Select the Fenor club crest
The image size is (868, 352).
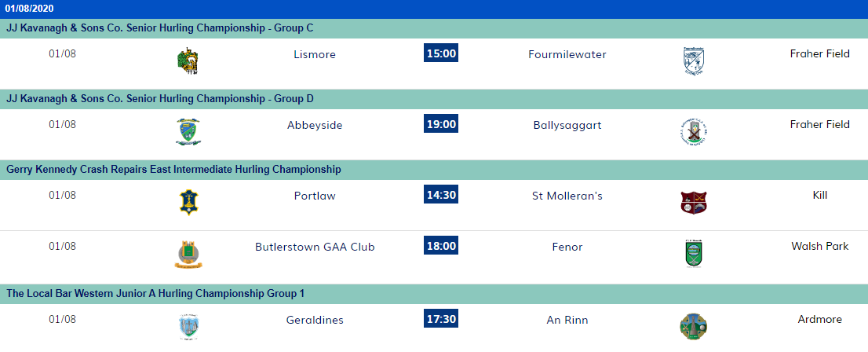693,254
